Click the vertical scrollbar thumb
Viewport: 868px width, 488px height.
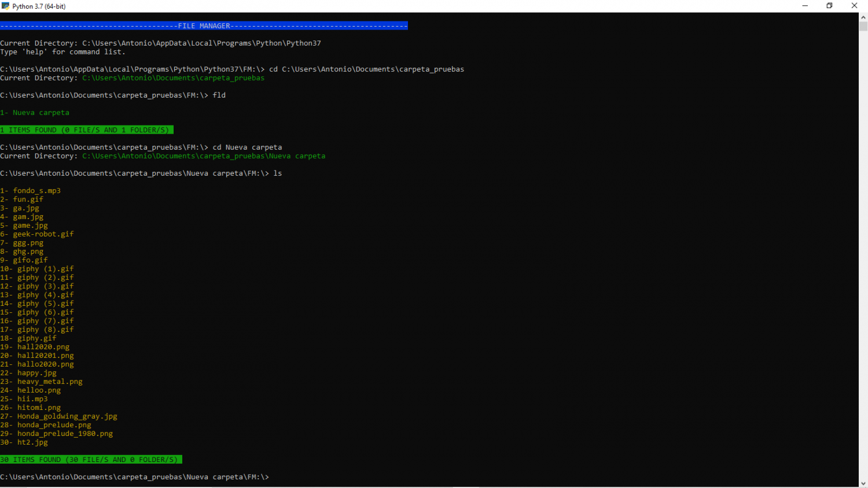click(x=863, y=26)
